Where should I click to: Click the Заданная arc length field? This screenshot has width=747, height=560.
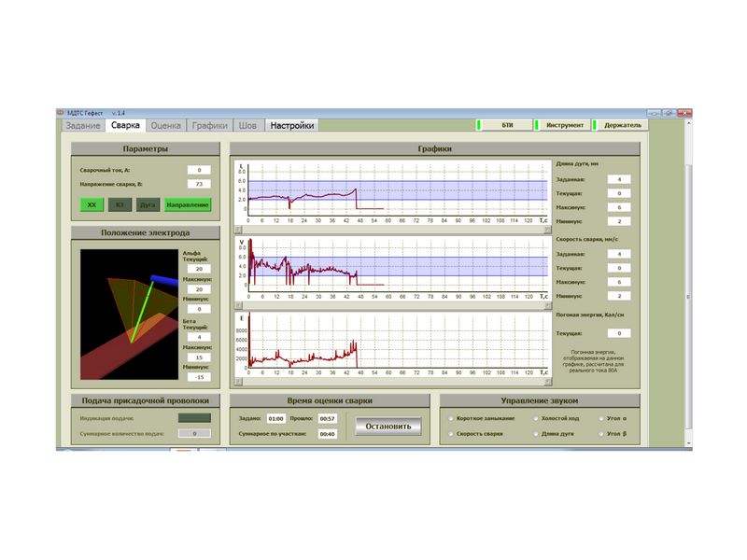619,179
